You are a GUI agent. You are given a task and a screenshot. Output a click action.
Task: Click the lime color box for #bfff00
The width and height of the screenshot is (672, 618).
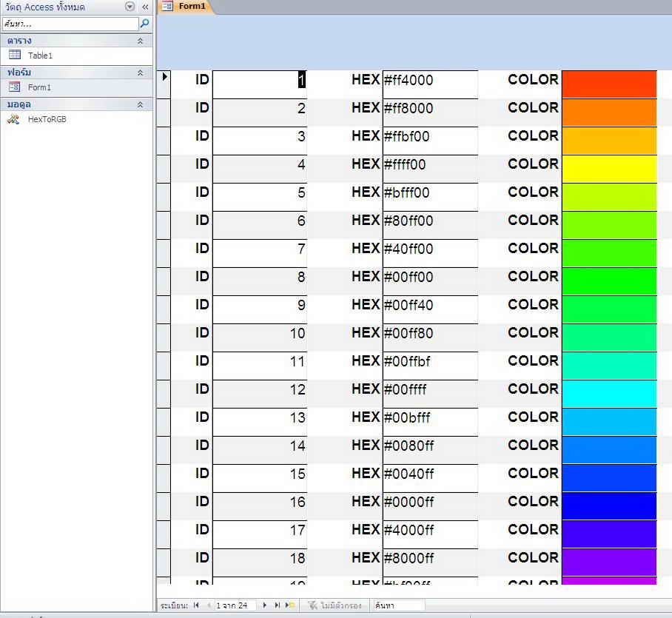(609, 197)
